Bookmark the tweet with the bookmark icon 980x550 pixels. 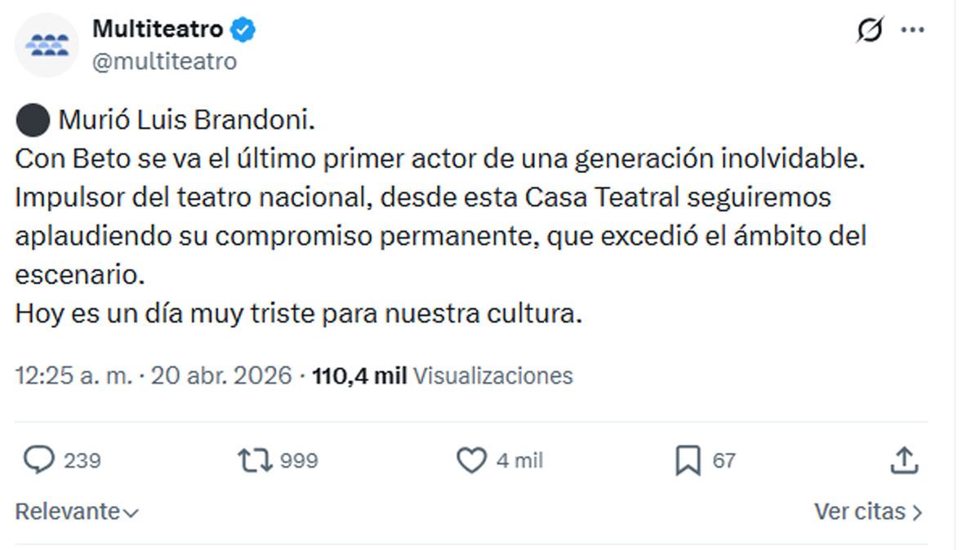(x=688, y=462)
